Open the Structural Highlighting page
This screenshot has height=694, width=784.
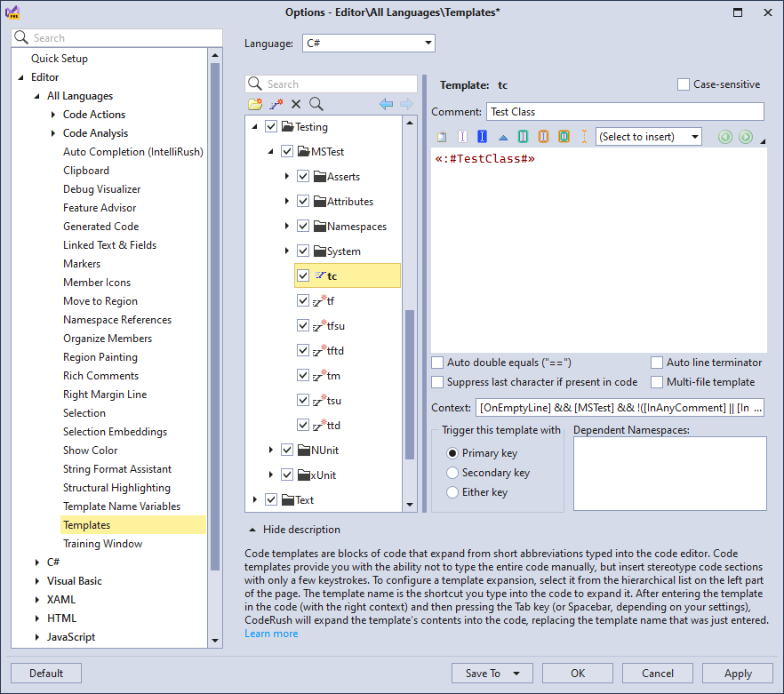116,488
